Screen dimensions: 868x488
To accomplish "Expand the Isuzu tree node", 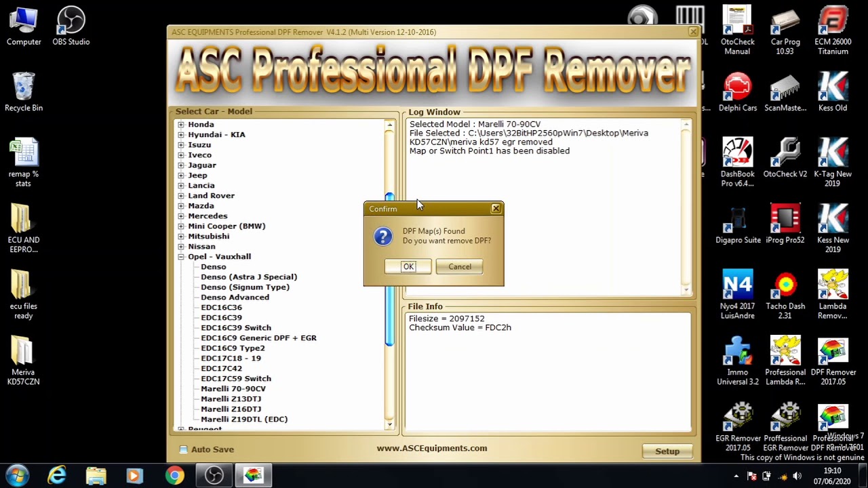I will coord(181,145).
